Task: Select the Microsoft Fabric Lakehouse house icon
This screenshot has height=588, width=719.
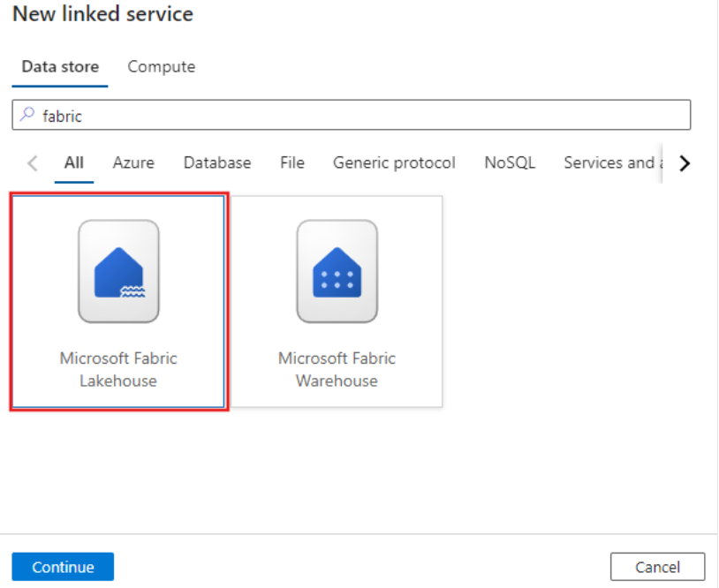Action: tap(118, 271)
